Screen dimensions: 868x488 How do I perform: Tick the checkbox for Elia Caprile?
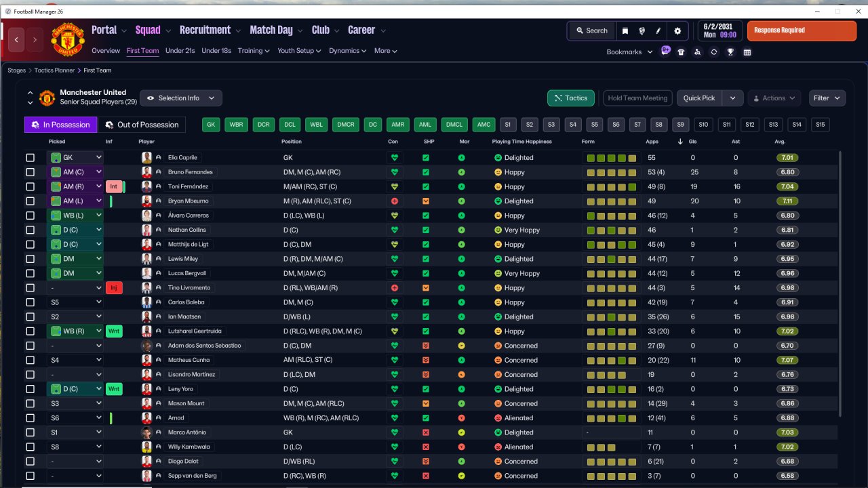click(x=30, y=158)
